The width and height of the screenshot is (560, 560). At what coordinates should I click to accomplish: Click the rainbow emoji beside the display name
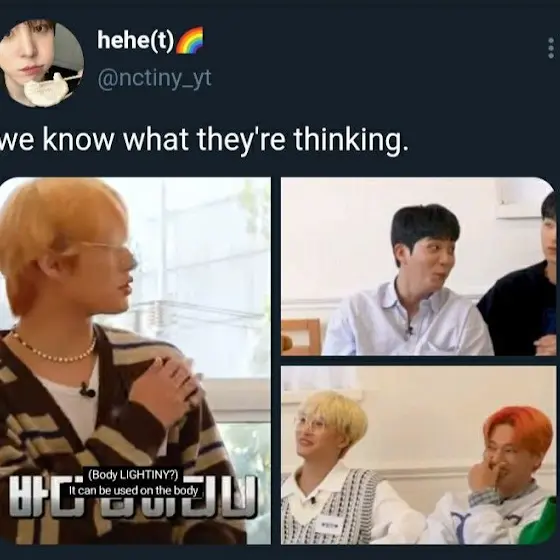[x=190, y=40]
